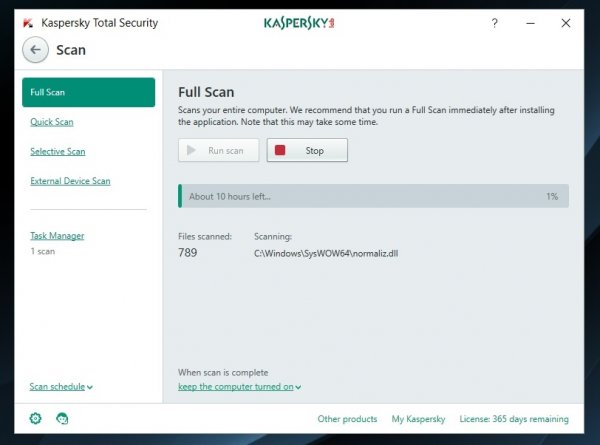
Task: Click the scanning path normaliz.dll
Action: point(326,253)
